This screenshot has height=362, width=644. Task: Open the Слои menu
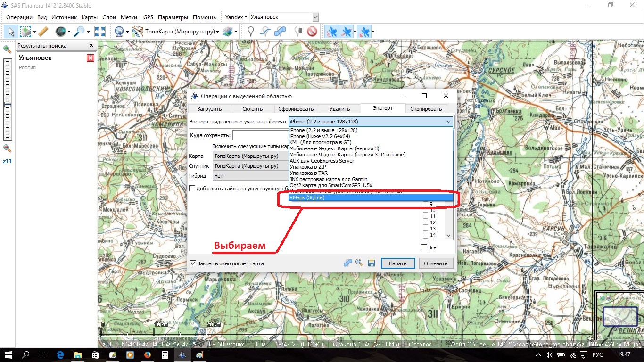[x=109, y=17]
